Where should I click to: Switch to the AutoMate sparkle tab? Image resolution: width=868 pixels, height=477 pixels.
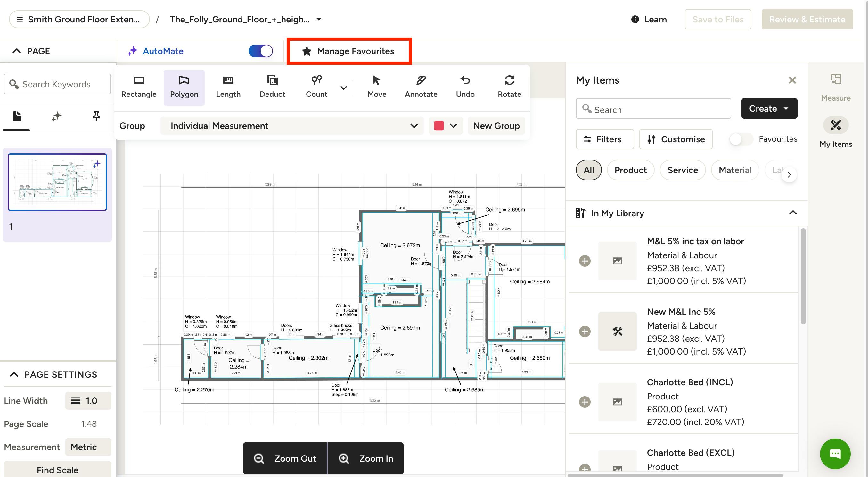coord(57,116)
